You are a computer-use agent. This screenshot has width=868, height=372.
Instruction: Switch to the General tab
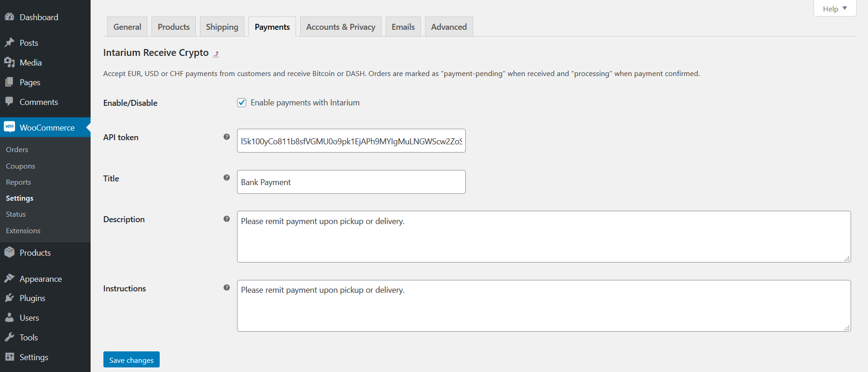pyautogui.click(x=127, y=27)
